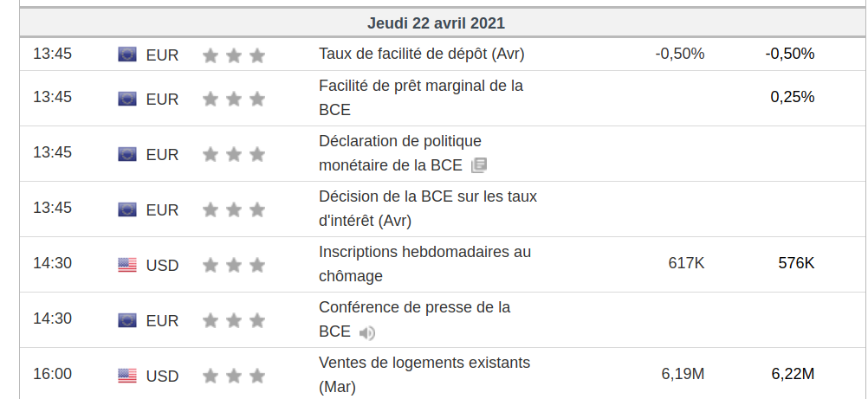Click the Jeudi 22 avril 2021 date header
The width and height of the screenshot is (868, 399).
pyautogui.click(x=436, y=23)
